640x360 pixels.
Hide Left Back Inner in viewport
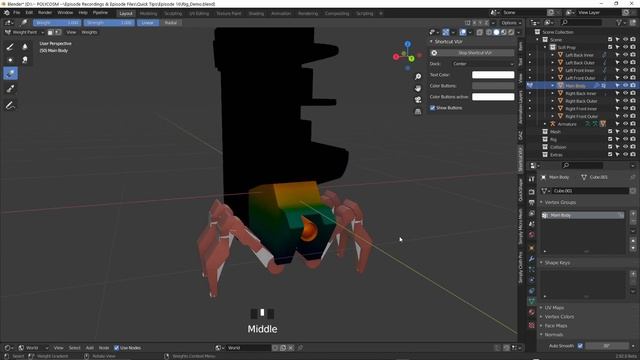click(x=625, y=55)
